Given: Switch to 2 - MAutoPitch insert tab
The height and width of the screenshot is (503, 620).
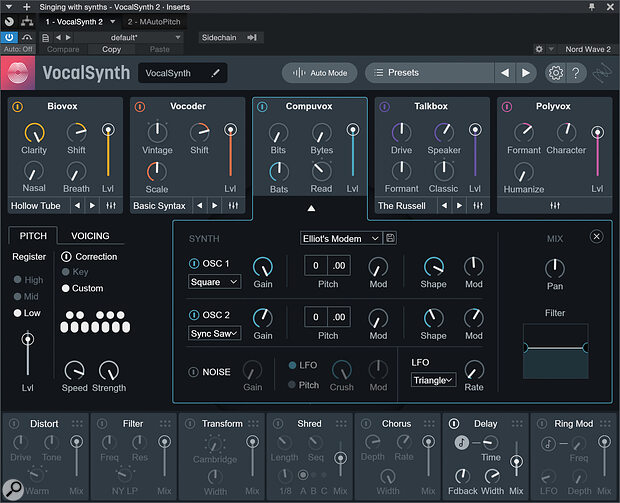Looking at the screenshot, I should (154, 22).
